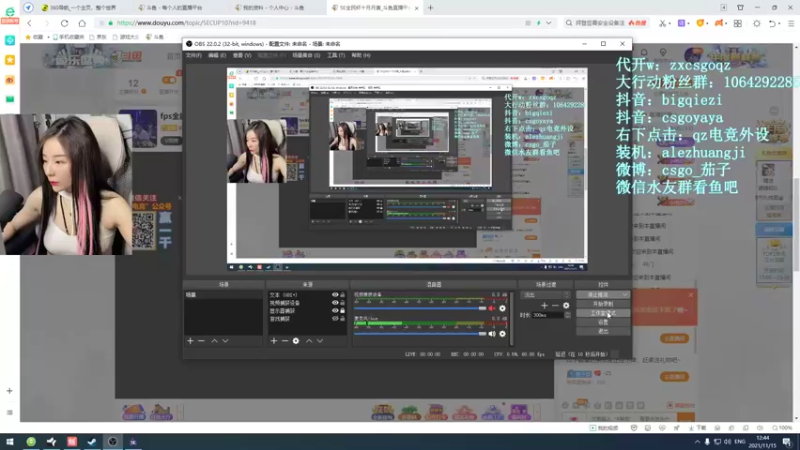800x450 pixels.
Task: Remove selected source with minus icon
Action: tap(285, 341)
